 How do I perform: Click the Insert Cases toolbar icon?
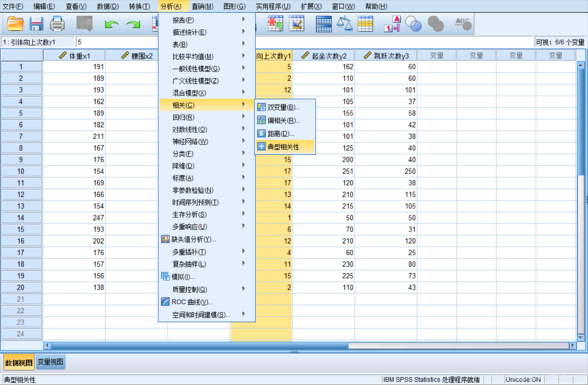(276, 24)
